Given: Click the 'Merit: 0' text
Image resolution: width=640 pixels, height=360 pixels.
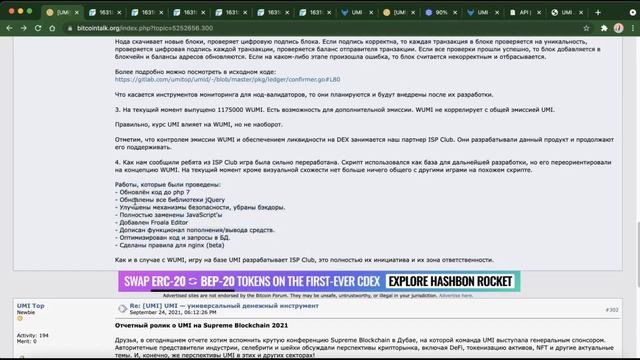Looking at the screenshot, I should [27, 341].
